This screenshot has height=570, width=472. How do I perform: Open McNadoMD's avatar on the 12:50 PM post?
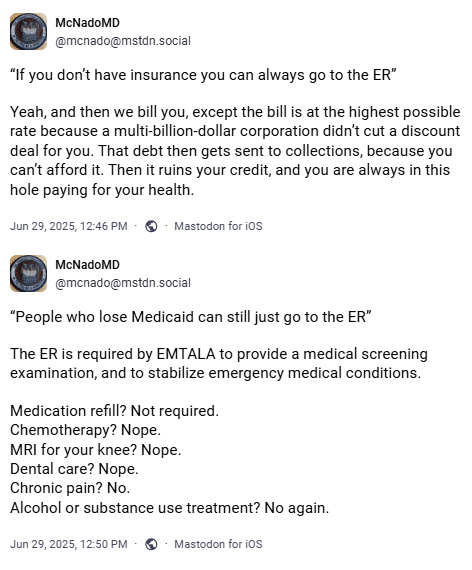tap(28, 273)
